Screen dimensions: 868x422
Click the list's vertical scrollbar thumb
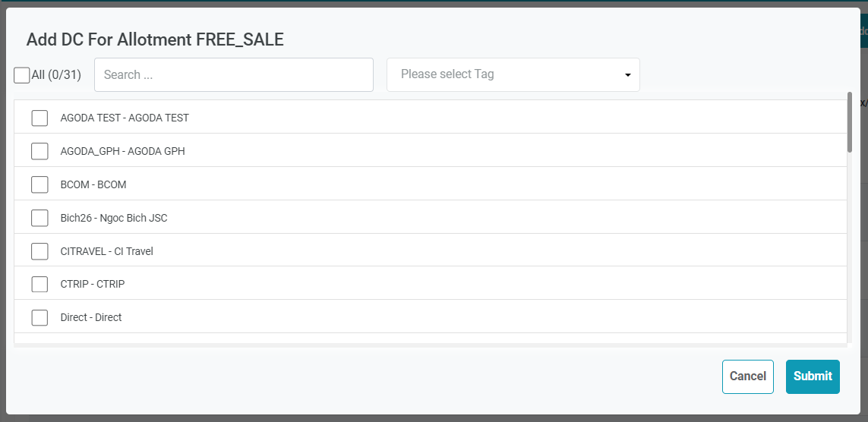[x=849, y=121]
